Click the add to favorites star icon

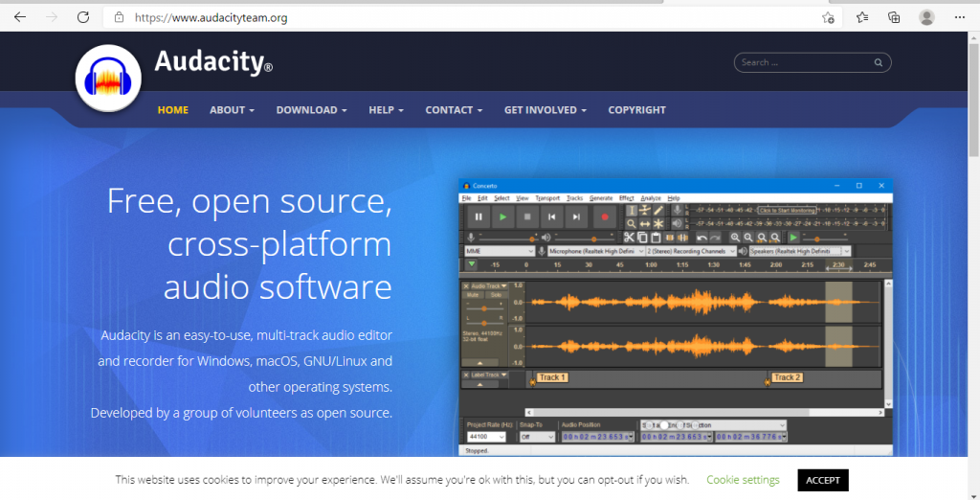click(x=828, y=17)
